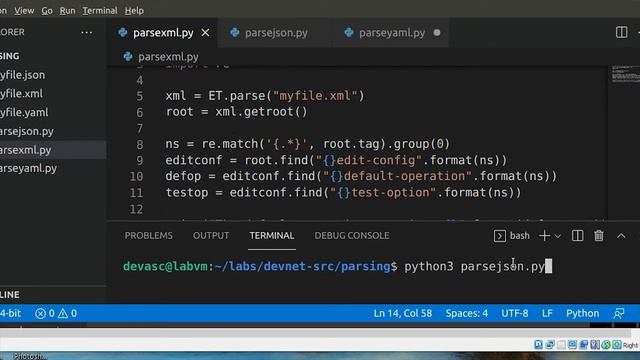
Task: Change indentation via Spaces: 4
Action: 467,313
